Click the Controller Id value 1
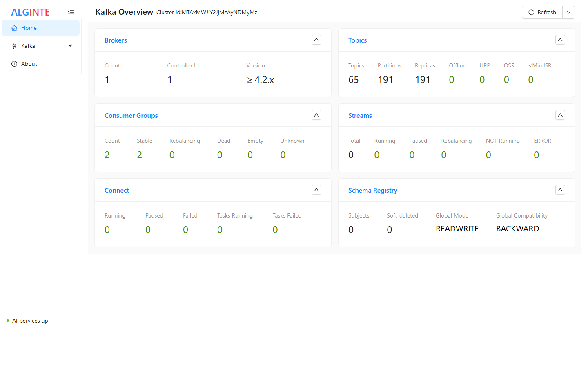 point(170,80)
